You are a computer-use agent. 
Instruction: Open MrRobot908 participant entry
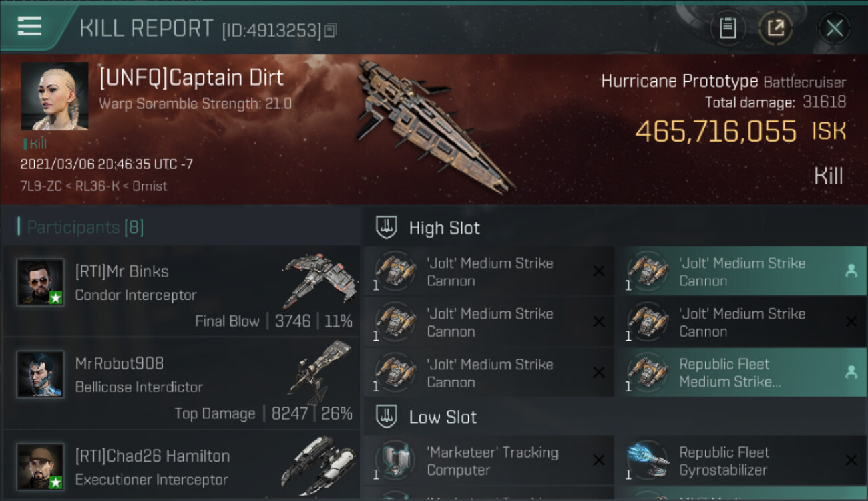182,383
